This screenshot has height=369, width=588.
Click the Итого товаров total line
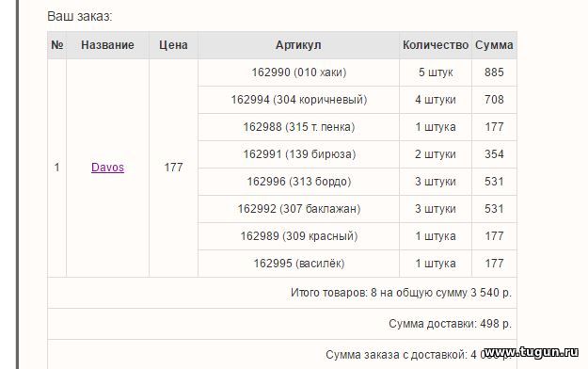(401, 293)
